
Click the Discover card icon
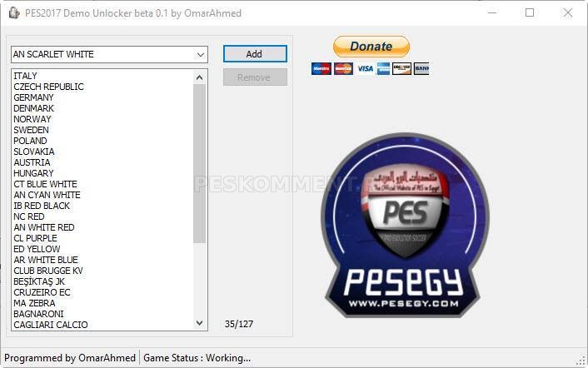point(401,68)
